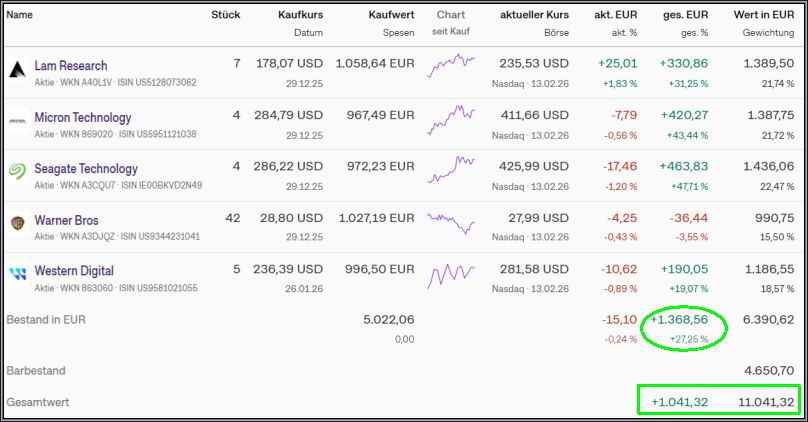808x422 pixels.
Task: Click the Seagate Technology logo icon
Action: tap(18, 173)
